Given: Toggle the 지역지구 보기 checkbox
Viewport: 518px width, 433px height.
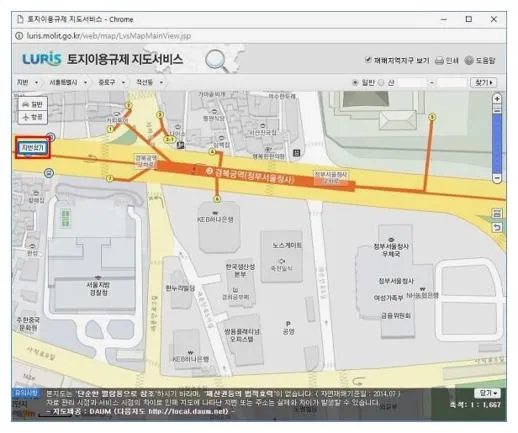Looking at the screenshot, I should tap(368, 60).
